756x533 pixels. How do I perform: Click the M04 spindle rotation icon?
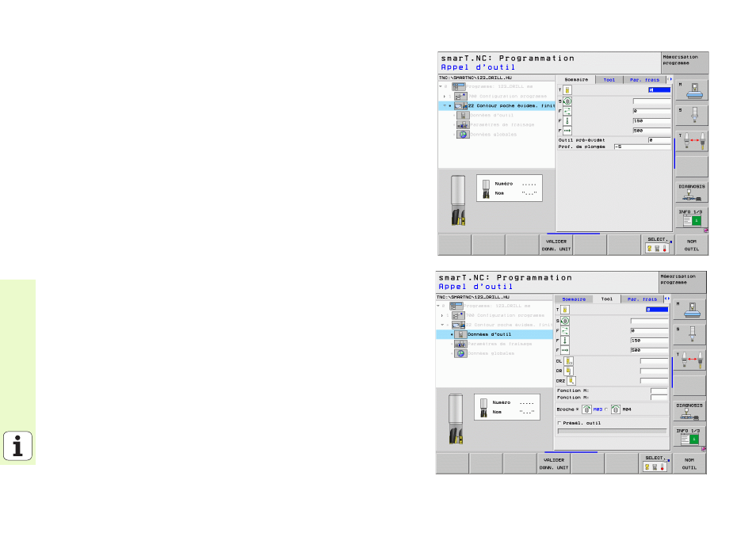(x=616, y=409)
